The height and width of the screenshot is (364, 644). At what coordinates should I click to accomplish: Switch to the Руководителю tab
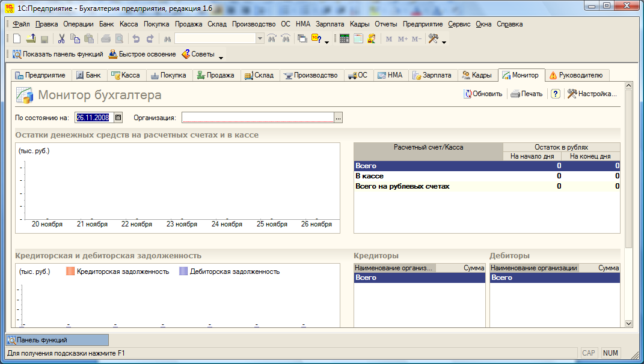(x=576, y=75)
